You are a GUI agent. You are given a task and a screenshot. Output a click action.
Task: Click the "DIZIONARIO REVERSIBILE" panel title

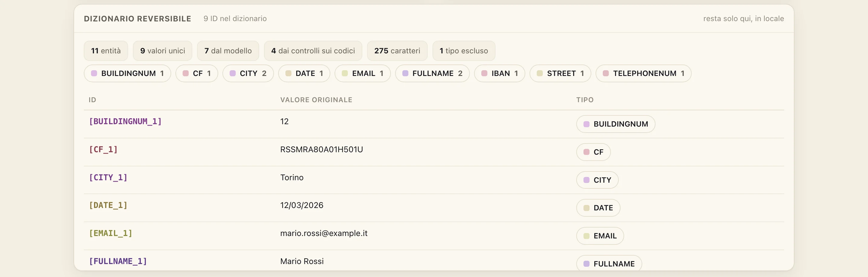coord(137,19)
